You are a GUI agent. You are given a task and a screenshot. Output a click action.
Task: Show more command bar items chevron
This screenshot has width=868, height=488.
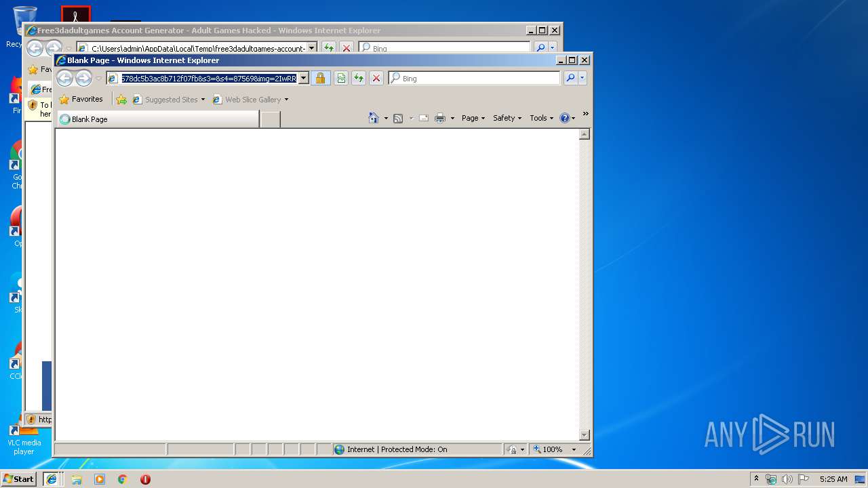(585, 114)
